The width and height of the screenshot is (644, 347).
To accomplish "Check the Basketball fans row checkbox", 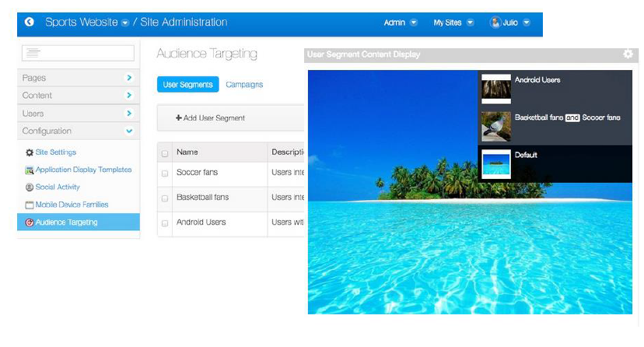I will click(x=165, y=198).
